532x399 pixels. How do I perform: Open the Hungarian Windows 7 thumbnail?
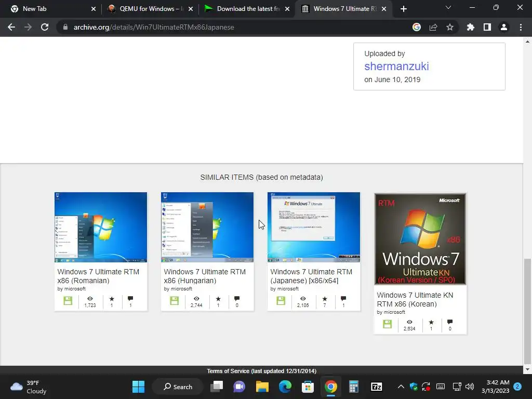point(207,228)
